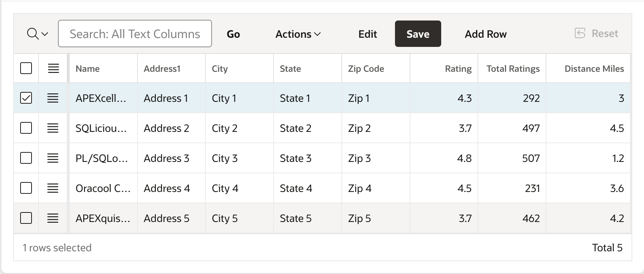This screenshot has height=274, width=644.
Task: Click the Reset button
Action: click(x=596, y=33)
